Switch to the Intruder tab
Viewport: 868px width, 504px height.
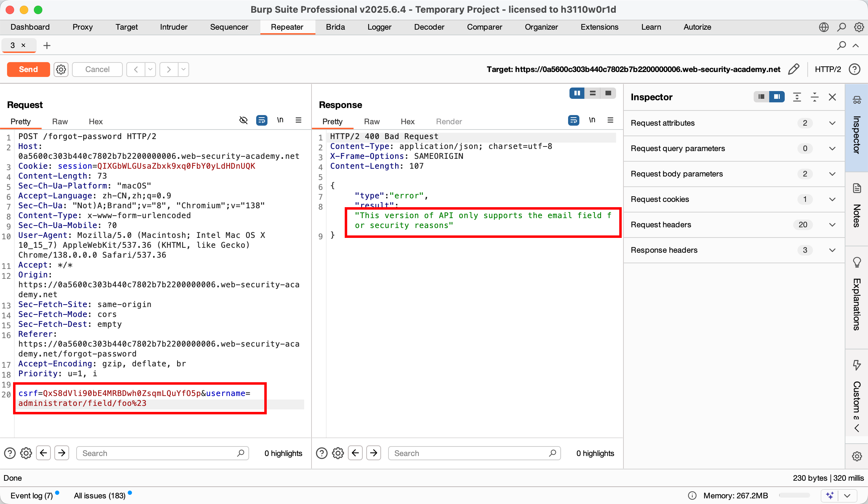(174, 27)
